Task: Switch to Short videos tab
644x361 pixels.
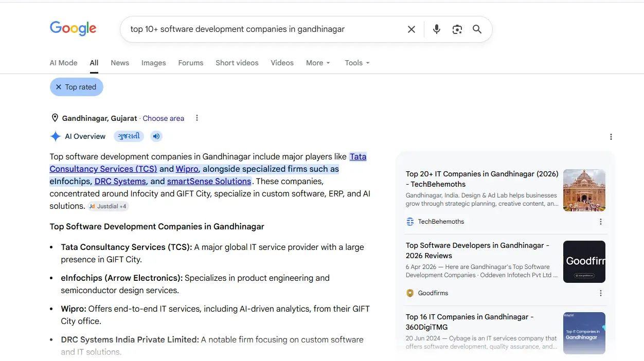Action: coord(237,63)
